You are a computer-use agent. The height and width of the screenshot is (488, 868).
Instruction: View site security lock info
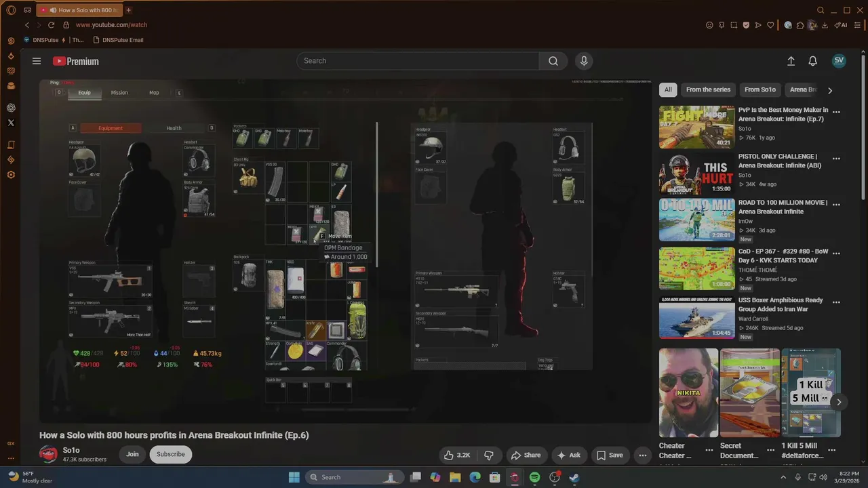[66, 25]
